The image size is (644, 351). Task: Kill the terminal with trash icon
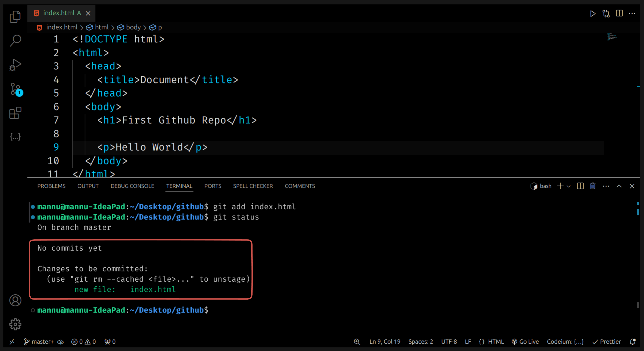[593, 186]
